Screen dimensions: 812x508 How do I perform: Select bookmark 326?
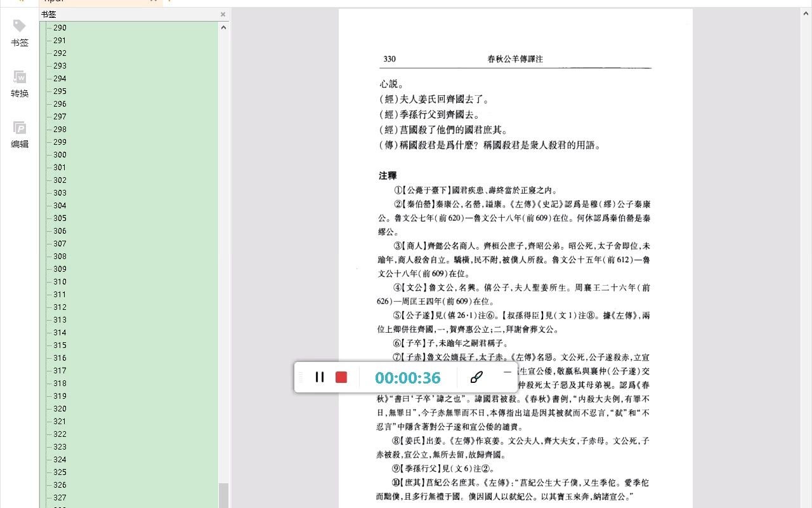(x=60, y=485)
